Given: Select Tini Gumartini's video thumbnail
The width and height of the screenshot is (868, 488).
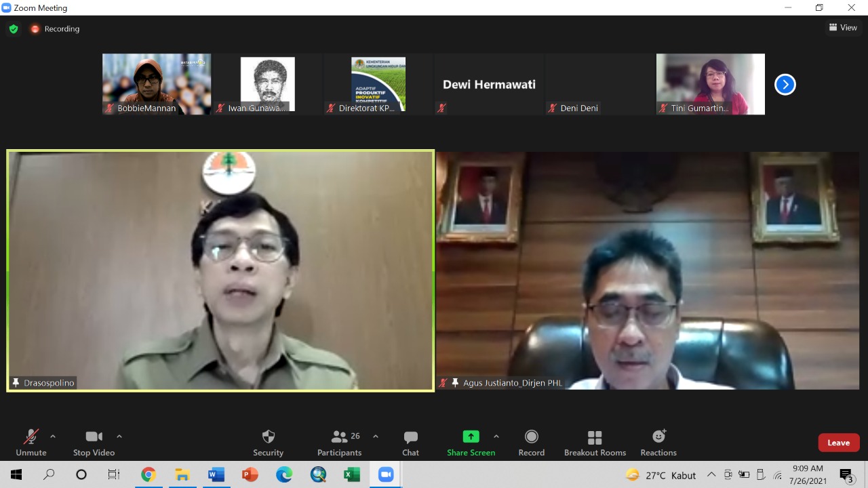Looking at the screenshot, I should (x=710, y=84).
